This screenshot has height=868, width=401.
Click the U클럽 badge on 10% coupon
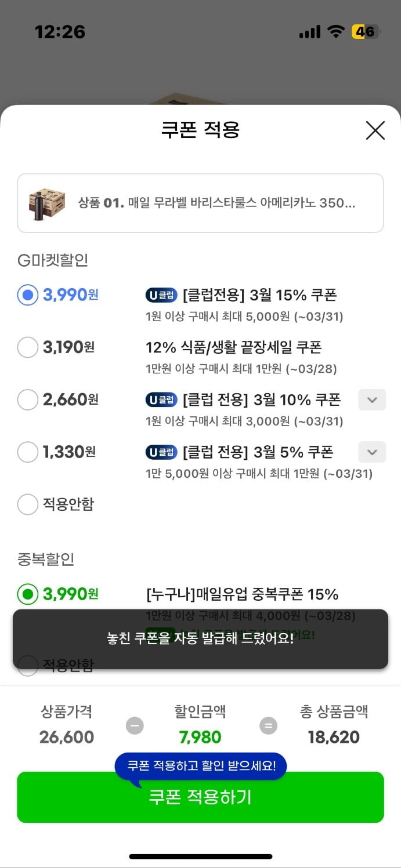(161, 400)
